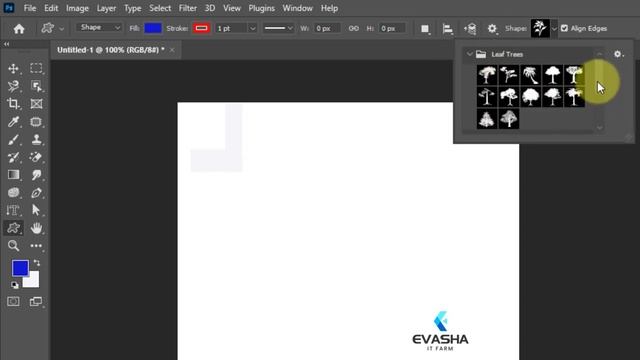Toggle Quick Mask mode
The height and width of the screenshot is (360, 640).
(13, 302)
